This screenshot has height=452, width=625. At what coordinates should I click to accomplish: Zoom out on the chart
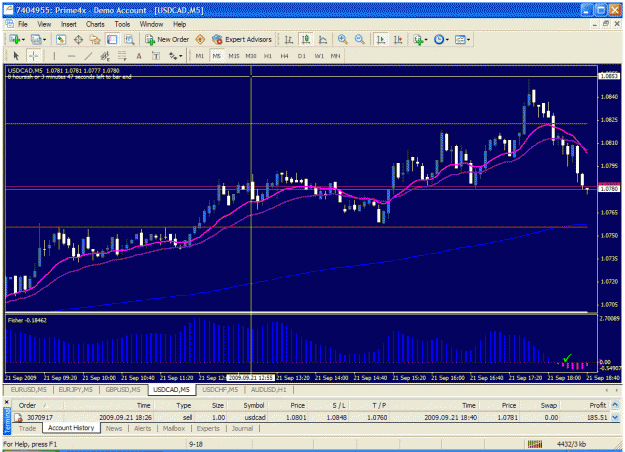pyautogui.click(x=360, y=39)
